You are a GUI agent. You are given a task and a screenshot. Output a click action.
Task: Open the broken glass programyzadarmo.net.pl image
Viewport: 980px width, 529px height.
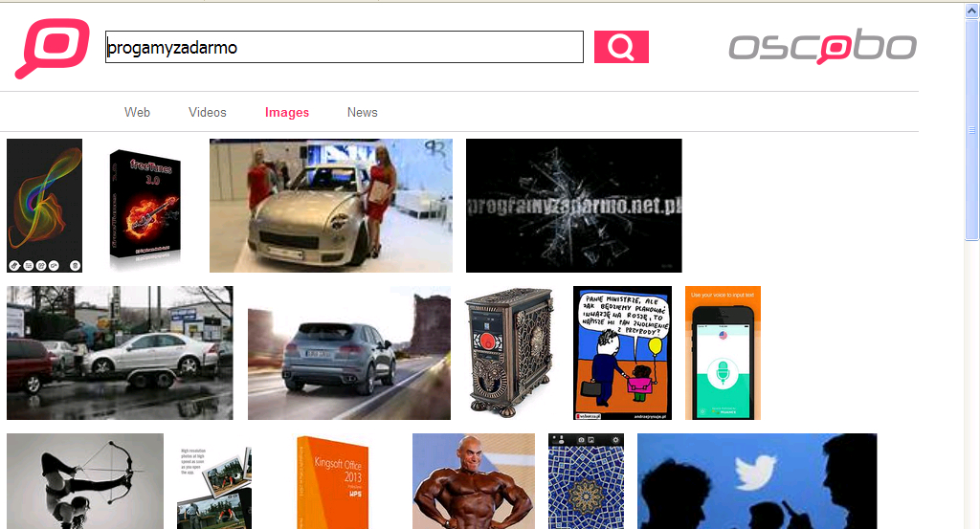(573, 206)
